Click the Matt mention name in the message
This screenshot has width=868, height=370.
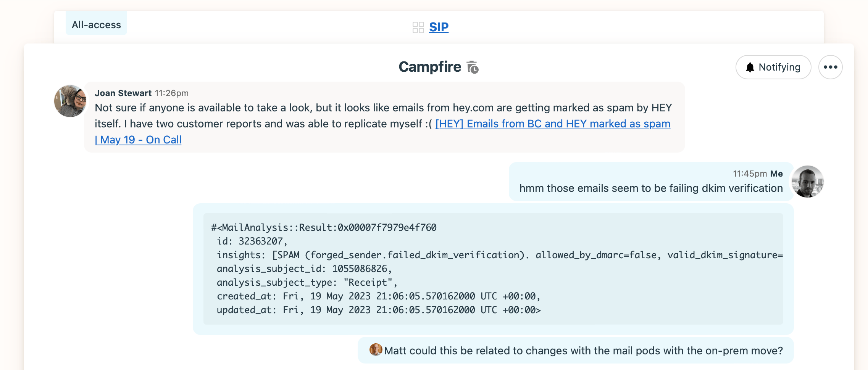(x=396, y=351)
